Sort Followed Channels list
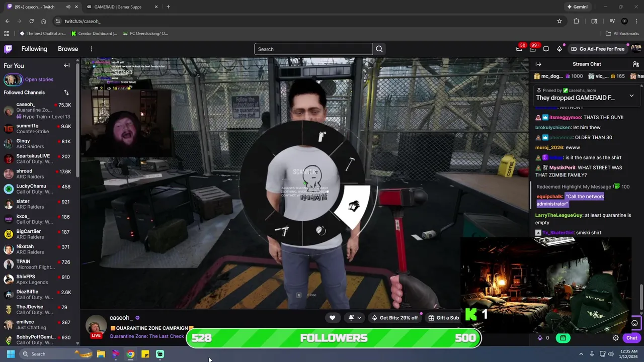644x362 pixels. pos(66,93)
